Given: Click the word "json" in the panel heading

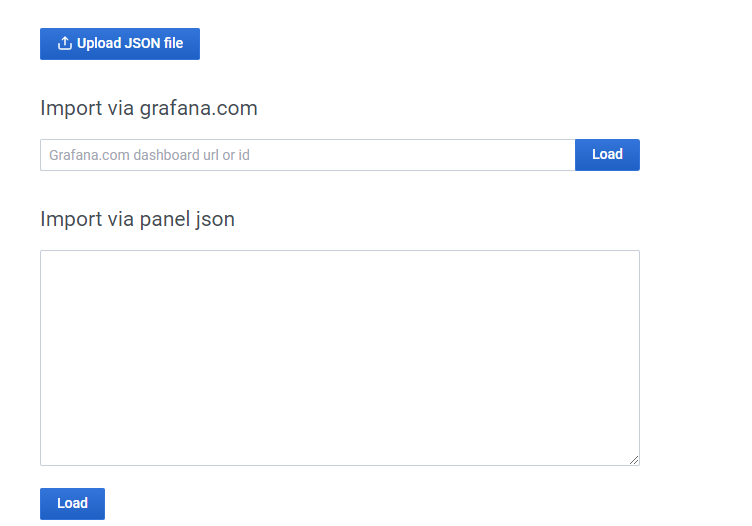Looking at the screenshot, I should [214, 219].
